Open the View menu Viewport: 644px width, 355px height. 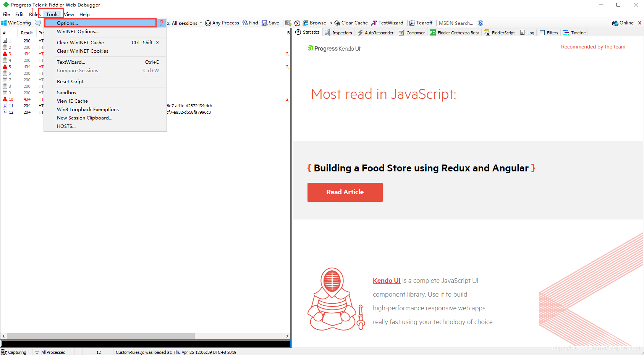tap(69, 15)
